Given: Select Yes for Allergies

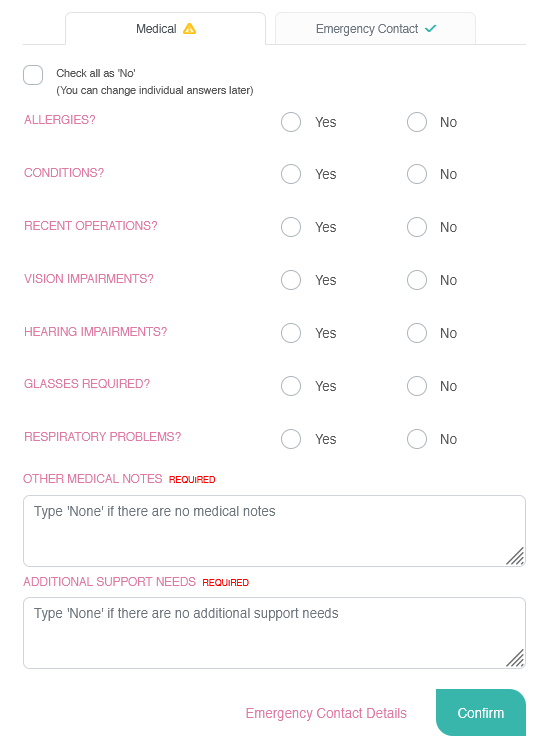Looking at the screenshot, I should [x=291, y=122].
